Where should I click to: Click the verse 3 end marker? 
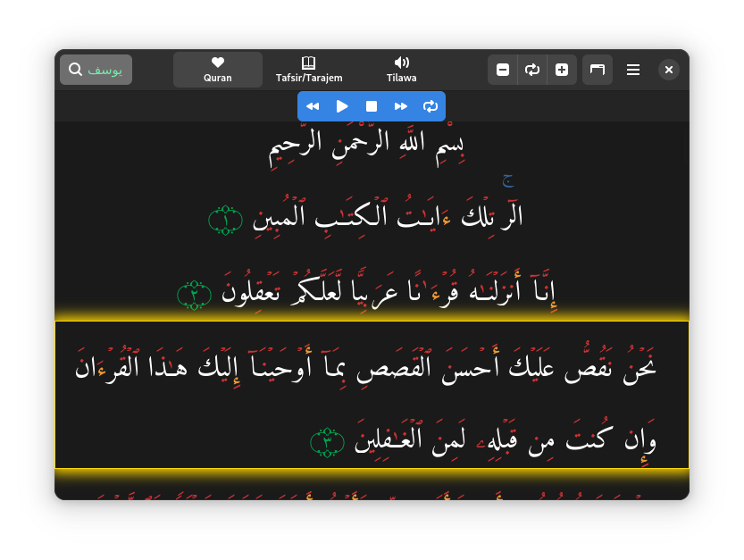point(327,442)
